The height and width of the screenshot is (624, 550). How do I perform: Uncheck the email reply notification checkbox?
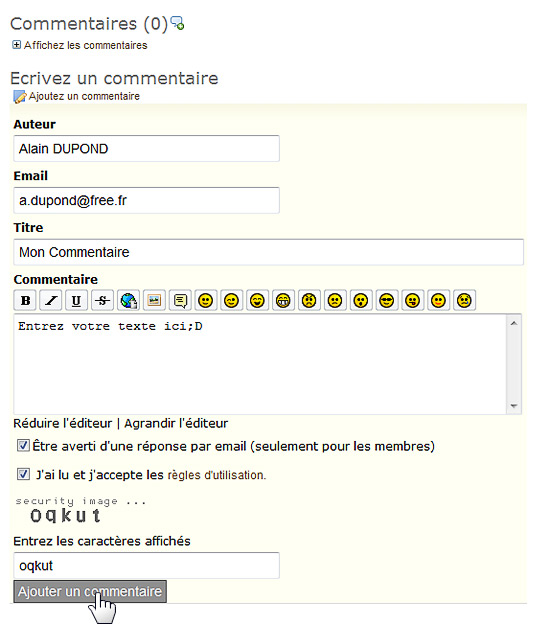(23, 445)
